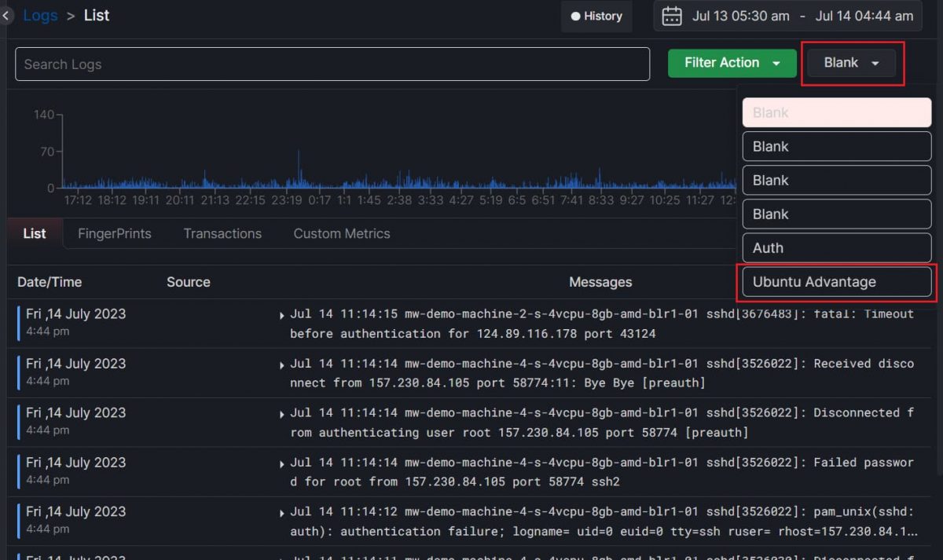The image size is (943, 560).
Task: Open the Filter Action dropdown
Action: (732, 63)
